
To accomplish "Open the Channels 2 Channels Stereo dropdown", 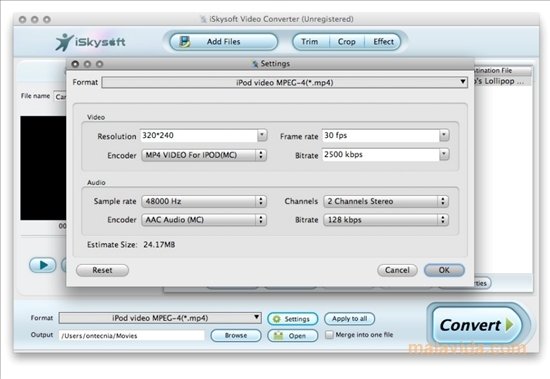I will pos(386,201).
